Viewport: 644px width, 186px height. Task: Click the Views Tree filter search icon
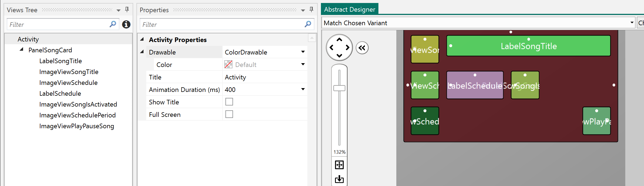click(x=113, y=24)
